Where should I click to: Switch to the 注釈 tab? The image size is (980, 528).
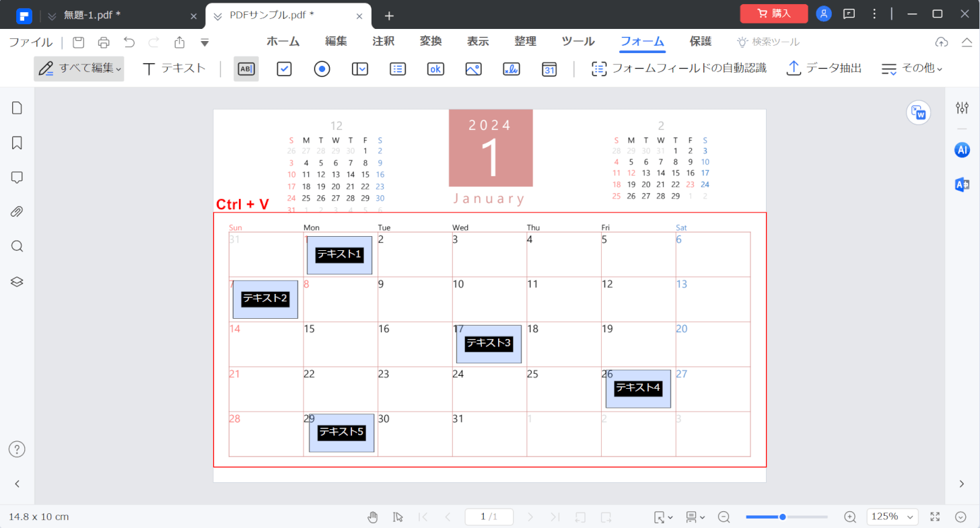pos(384,42)
